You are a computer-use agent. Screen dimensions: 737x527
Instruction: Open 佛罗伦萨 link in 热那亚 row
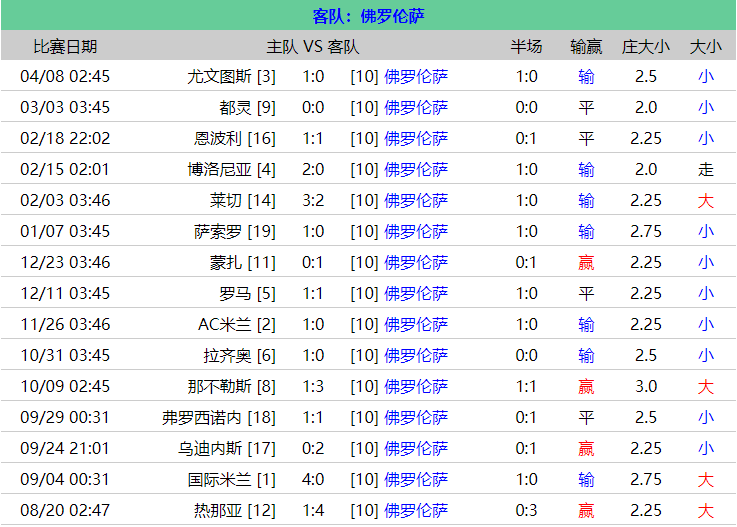pos(416,511)
